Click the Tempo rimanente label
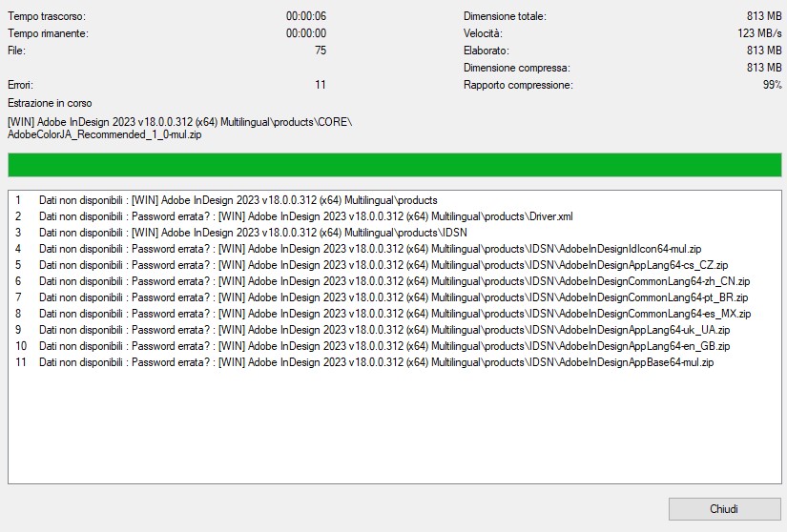Screen dimensions: 787x532 pyautogui.click(x=49, y=33)
